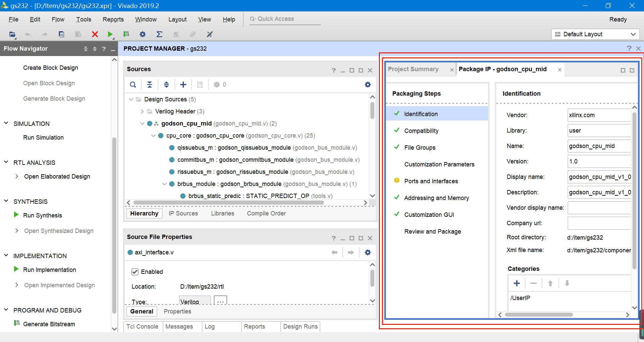Click Run Synthesis

click(x=43, y=215)
